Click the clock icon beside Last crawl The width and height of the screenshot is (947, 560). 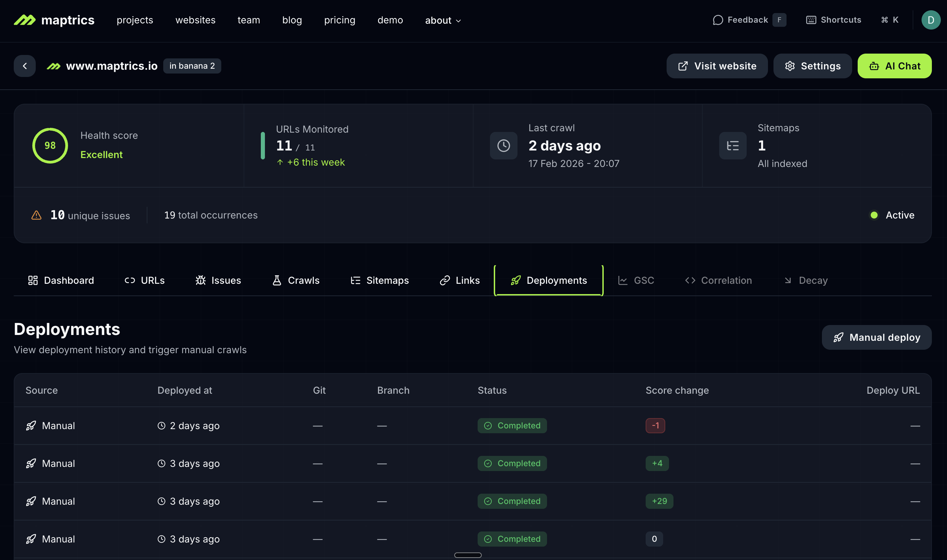[x=503, y=146]
